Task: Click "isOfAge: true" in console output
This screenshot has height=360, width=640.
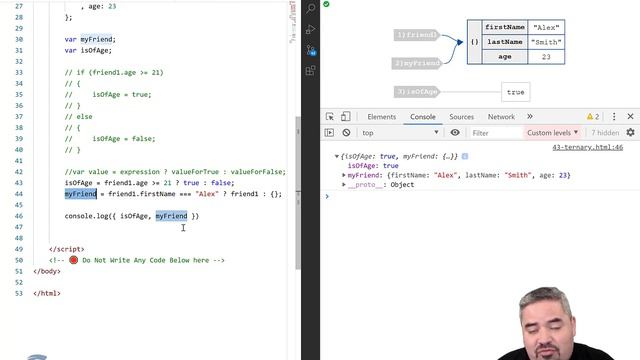Action: pos(373,166)
